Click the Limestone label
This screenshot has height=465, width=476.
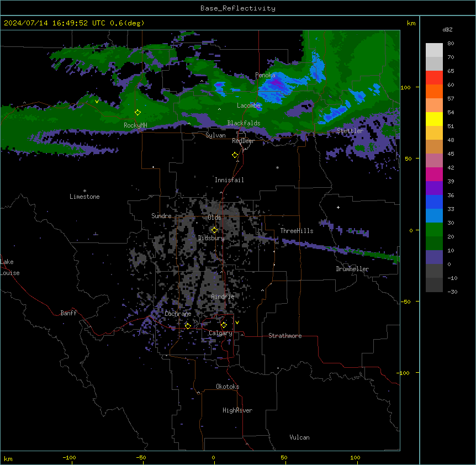pyautogui.click(x=84, y=197)
